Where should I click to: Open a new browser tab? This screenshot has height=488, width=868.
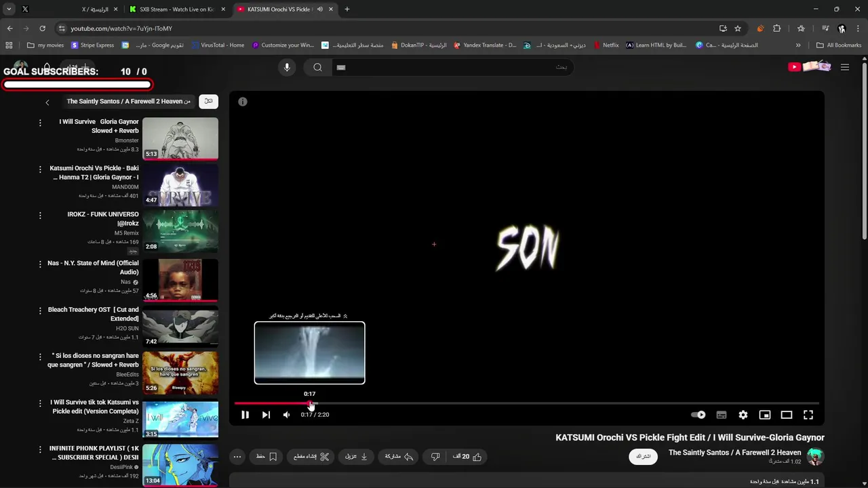coord(347,9)
